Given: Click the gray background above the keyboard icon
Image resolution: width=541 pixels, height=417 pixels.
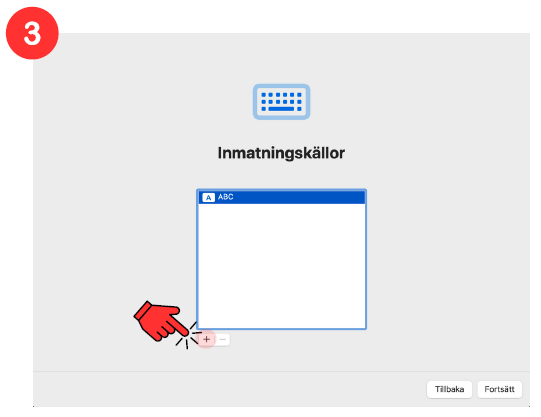Looking at the screenshot, I should coord(281,58).
